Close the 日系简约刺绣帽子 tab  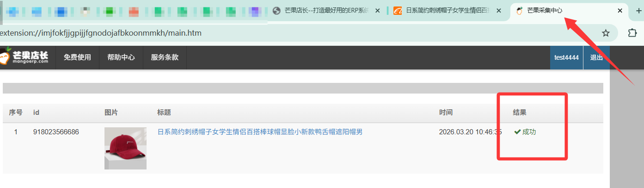[499, 11]
